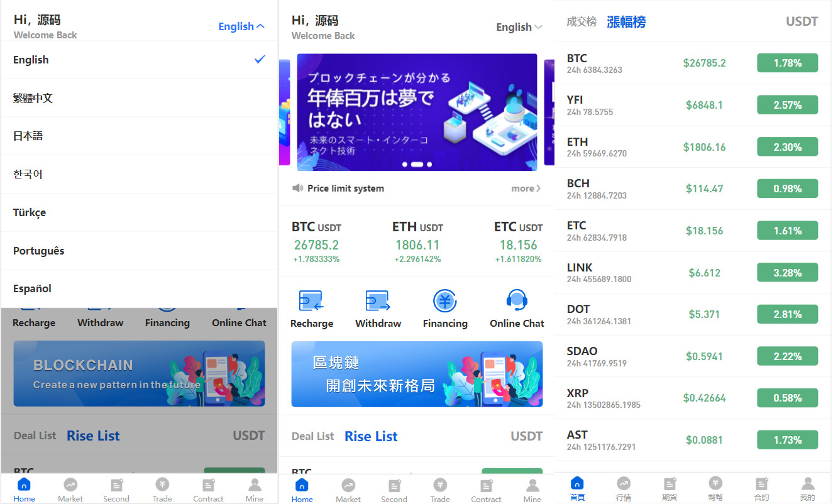Click the 2.30% change button for ETH
The width and height of the screenshot is (838, 504).
pyautogui.click(x=787, y=147)
